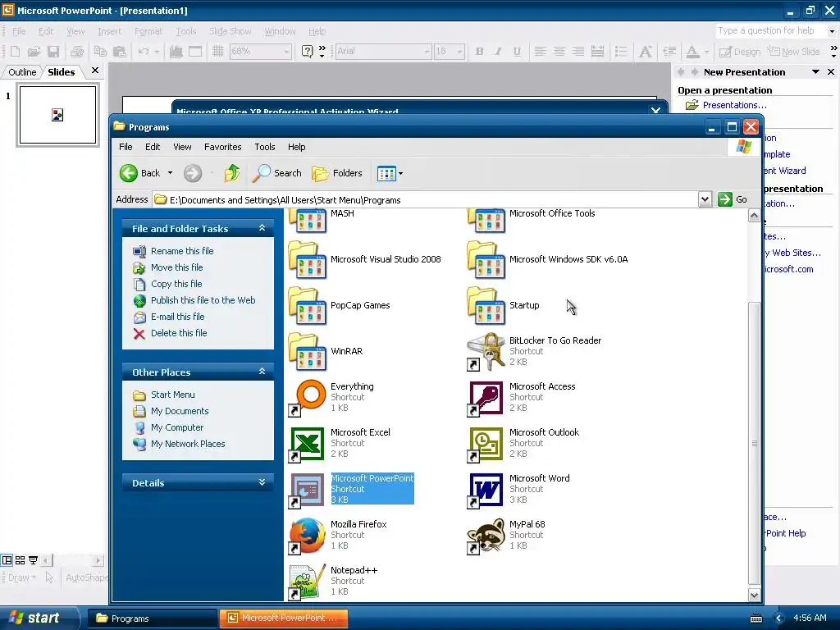
Task: Click the Increase Font Size icon
Action: (x=646, y=52)
